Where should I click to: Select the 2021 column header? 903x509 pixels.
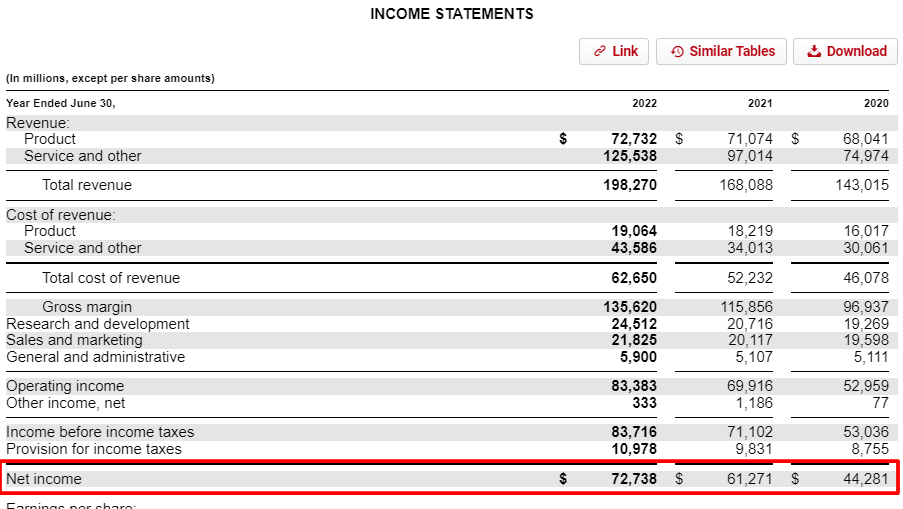(x=760, y=103)
